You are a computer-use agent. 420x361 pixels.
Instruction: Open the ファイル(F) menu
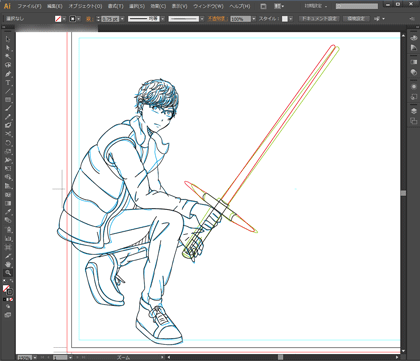(x=30, y=6)
